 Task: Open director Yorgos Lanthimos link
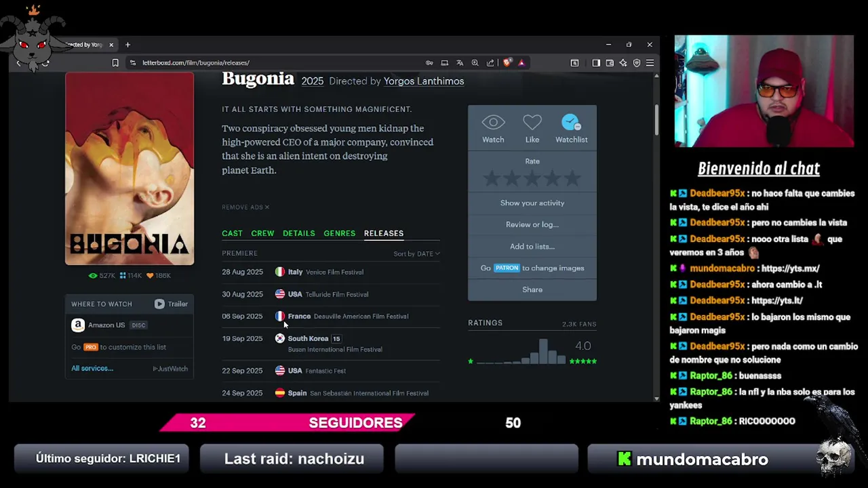424,81
